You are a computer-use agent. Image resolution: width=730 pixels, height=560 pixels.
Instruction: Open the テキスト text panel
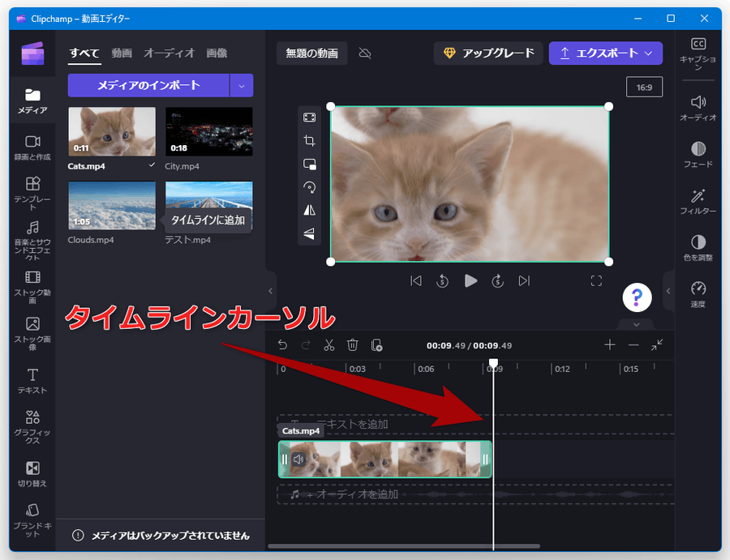coord(32,380)
